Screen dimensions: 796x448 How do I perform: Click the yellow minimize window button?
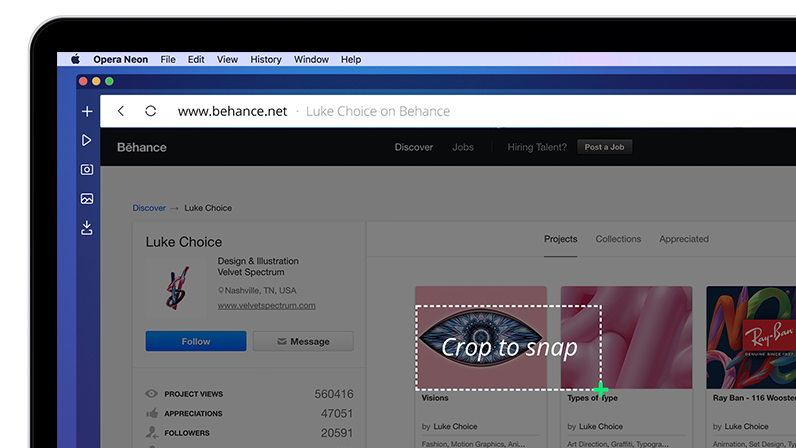pos(96,81)
